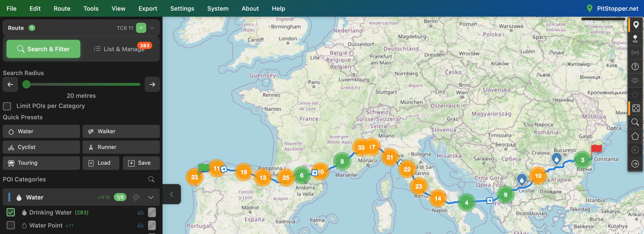Collapse the Water category chevron

[151, 197]
